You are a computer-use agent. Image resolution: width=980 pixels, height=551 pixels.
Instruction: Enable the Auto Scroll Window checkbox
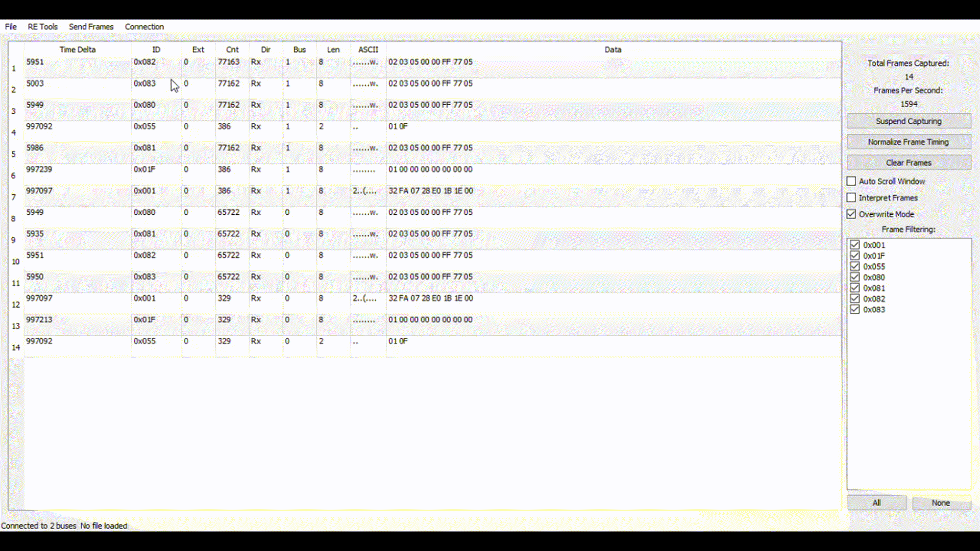[x=851, y=181]
